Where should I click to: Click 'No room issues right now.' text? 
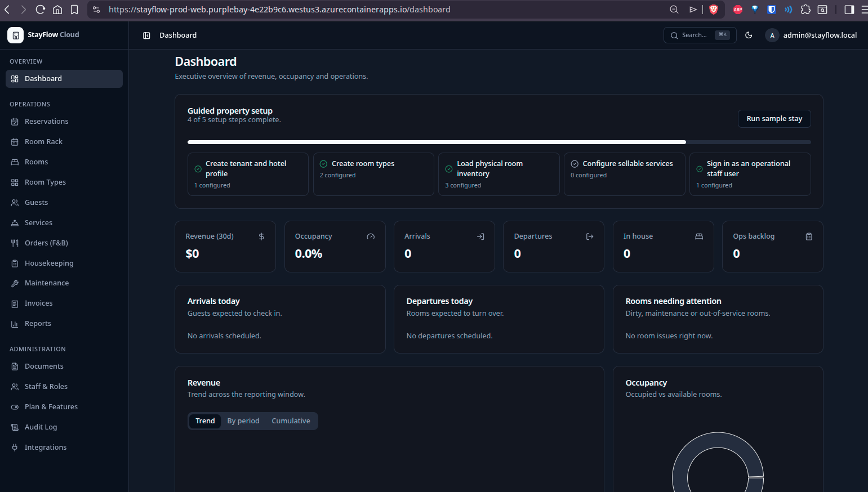(x=669, y=336)
